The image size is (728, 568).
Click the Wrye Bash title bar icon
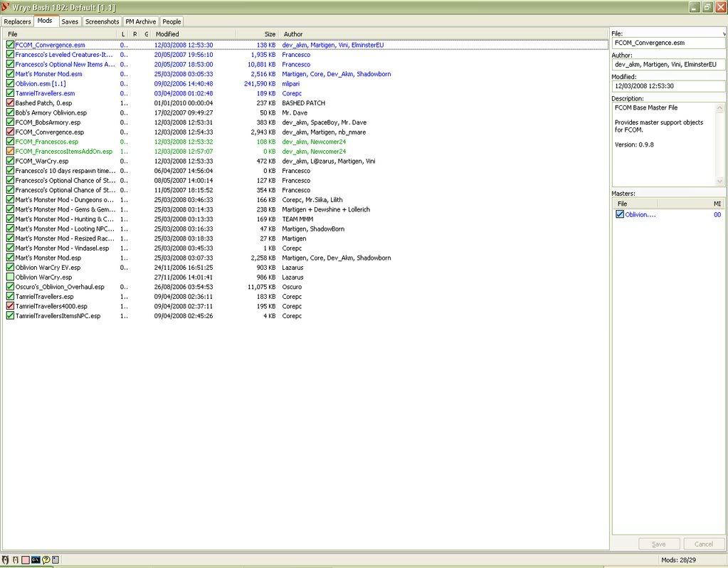tap(6, 7)
